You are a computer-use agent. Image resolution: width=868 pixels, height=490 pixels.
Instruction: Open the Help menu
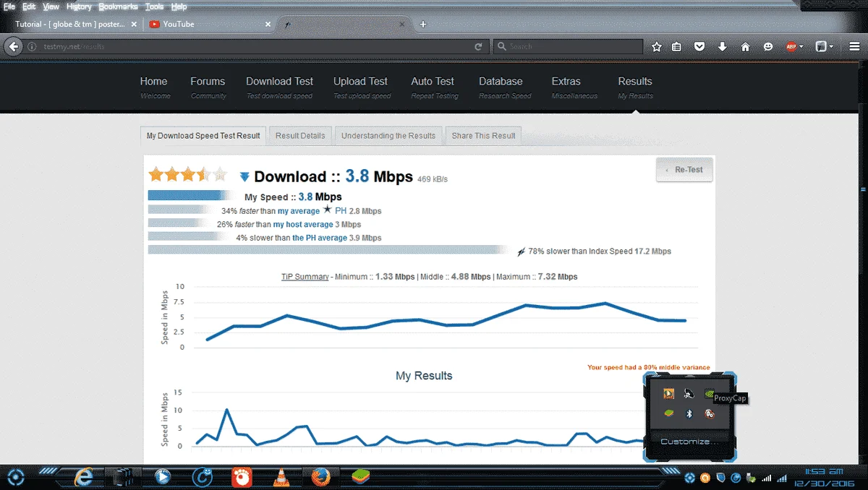coord(179,7)
